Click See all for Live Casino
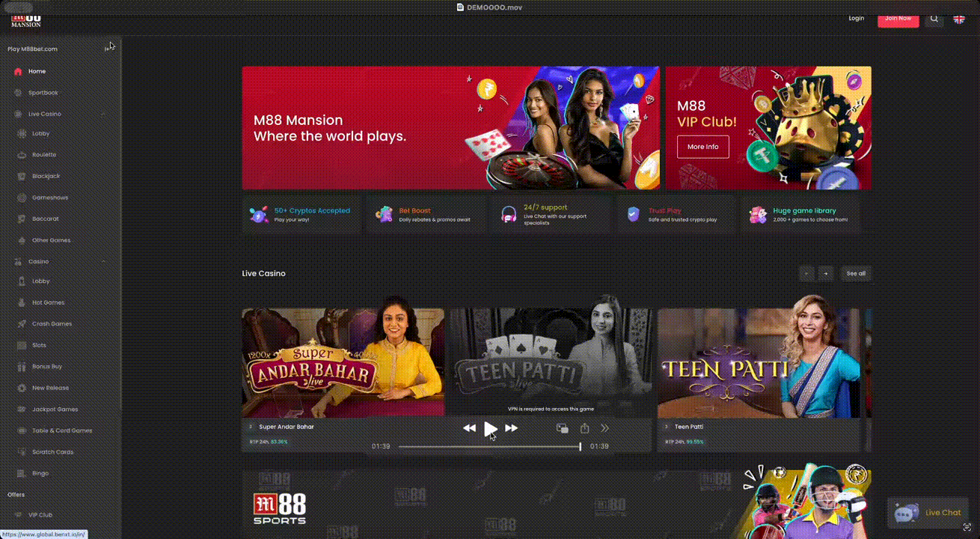 click(x=856, y=273)
